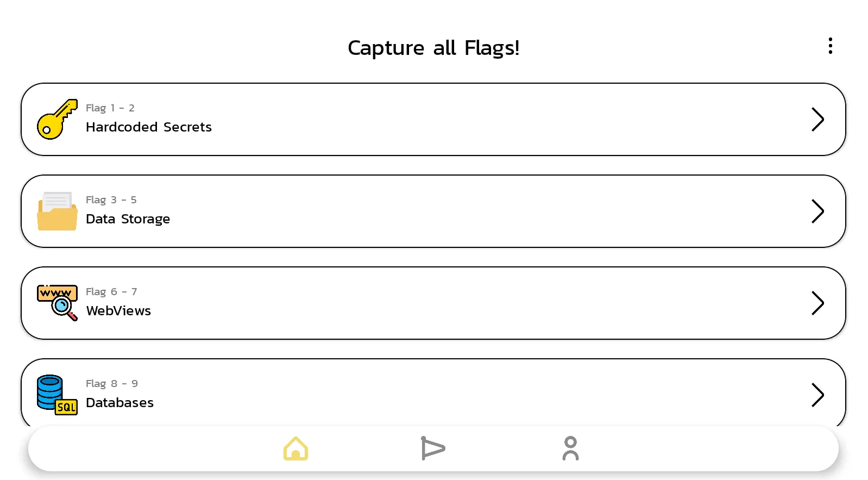Expand WebViews with the chevron arrow
The image size is (868, 480).
point(817,303)
